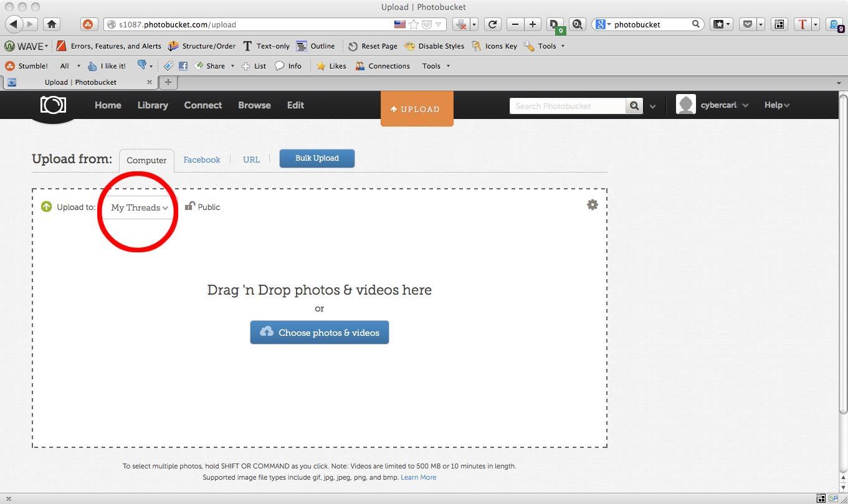Open upload settings gear icon
This screenshot has height=504, width=848.
(x=593, y=205)
